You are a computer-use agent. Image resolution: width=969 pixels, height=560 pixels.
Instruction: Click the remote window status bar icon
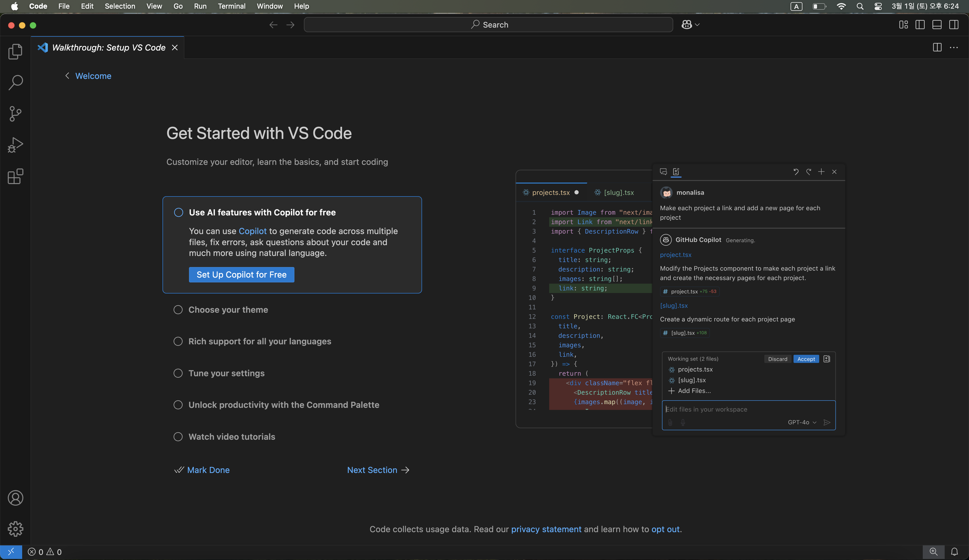click(x=11, y=552)
